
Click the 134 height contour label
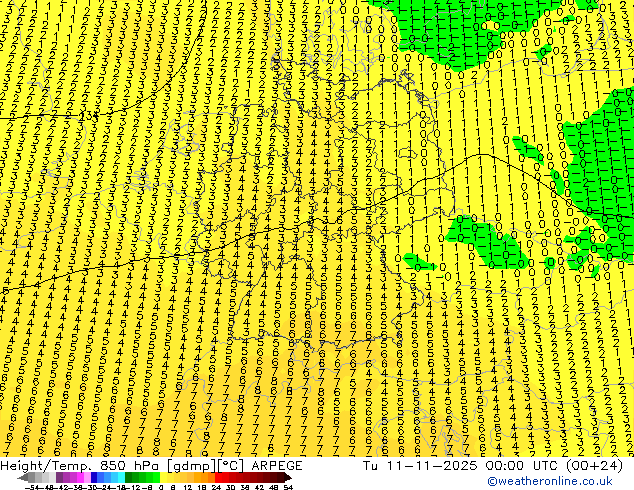tap(88, 116)
